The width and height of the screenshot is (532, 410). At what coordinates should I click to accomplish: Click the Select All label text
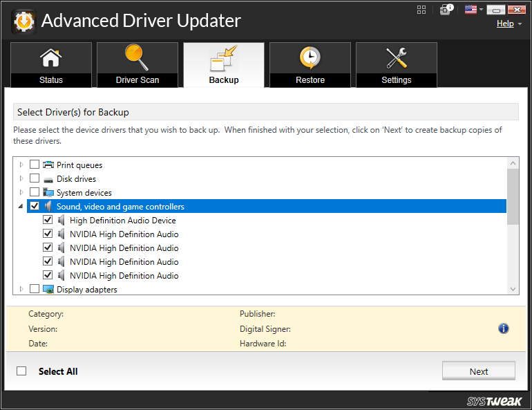pyautogui.click(x=58, y=371)
